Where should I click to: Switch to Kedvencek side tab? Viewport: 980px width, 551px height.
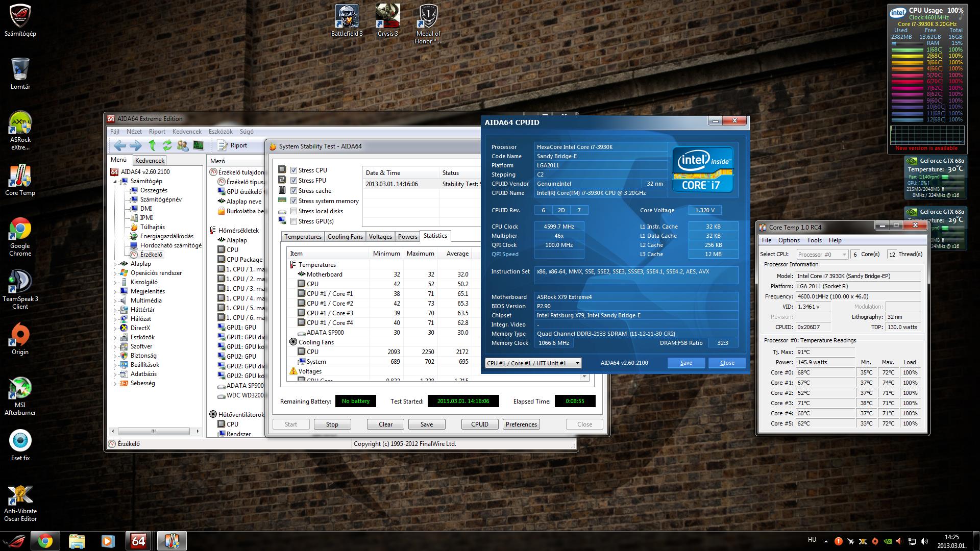pyautogui.click(x=150, y=160)
